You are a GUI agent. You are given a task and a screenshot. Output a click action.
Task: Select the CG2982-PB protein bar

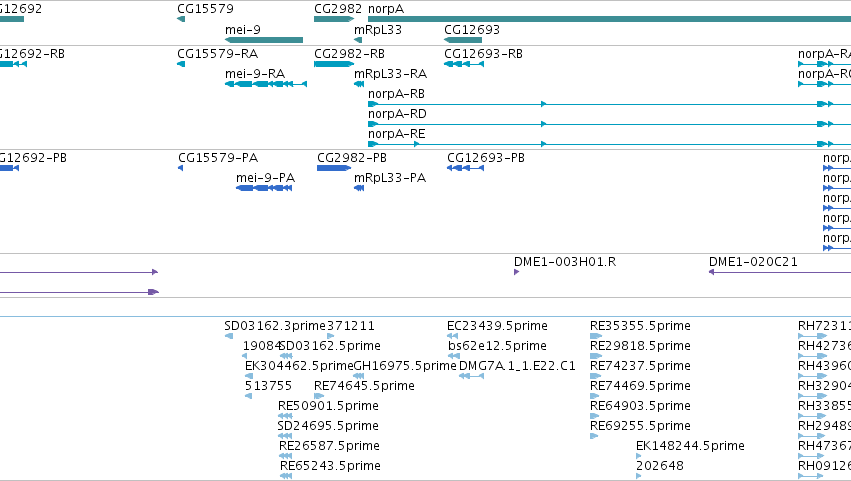click(334, 168)
